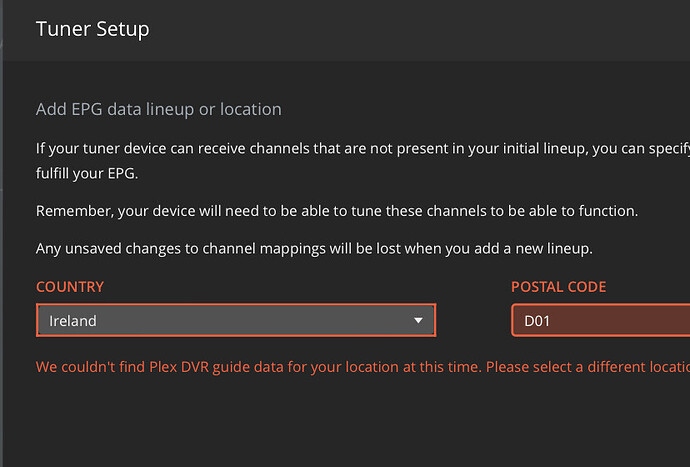The image size is (690, 467).
Task: Click the Tuner Setup dialog title
Action: (x=93, y=29)
